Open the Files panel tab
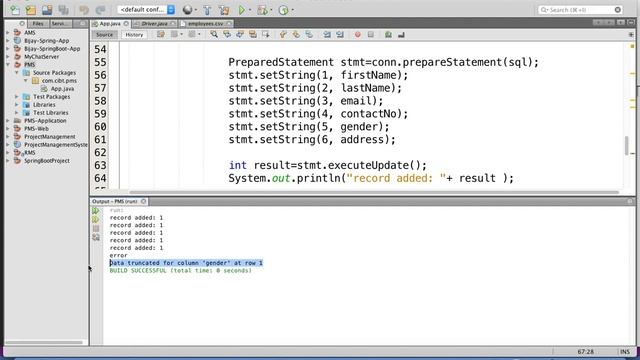The height and width of the screenshot is (360, 640). click(x=38, y=24)
